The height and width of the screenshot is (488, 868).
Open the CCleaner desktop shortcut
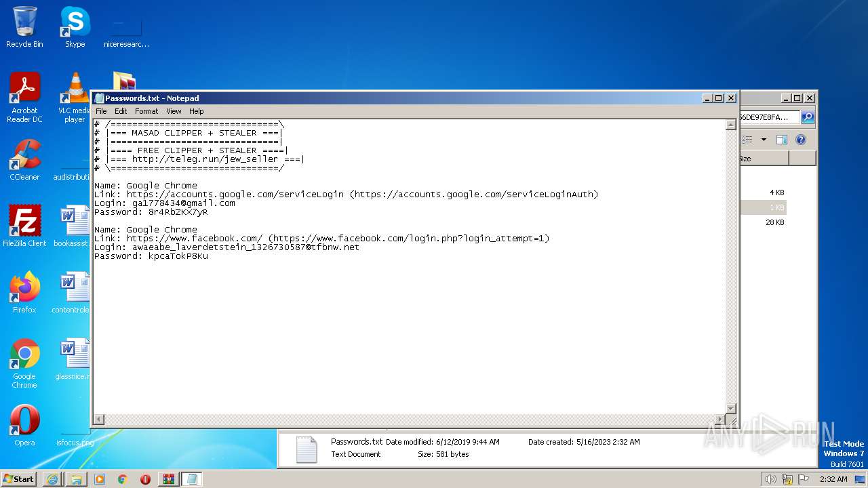pyautogui.click(x=24, y=160)
